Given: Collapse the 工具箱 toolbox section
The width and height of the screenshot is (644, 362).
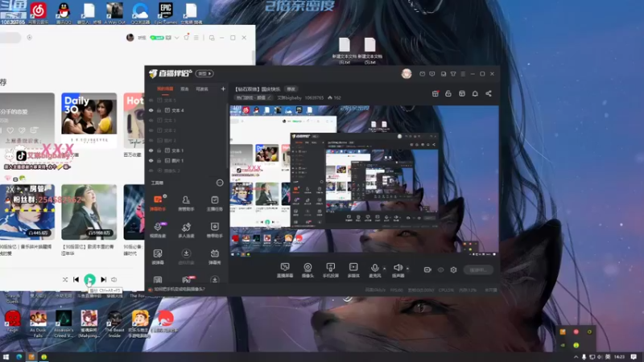Looking at the screenshot, I should pyautogui.click(x=220, y=183).
